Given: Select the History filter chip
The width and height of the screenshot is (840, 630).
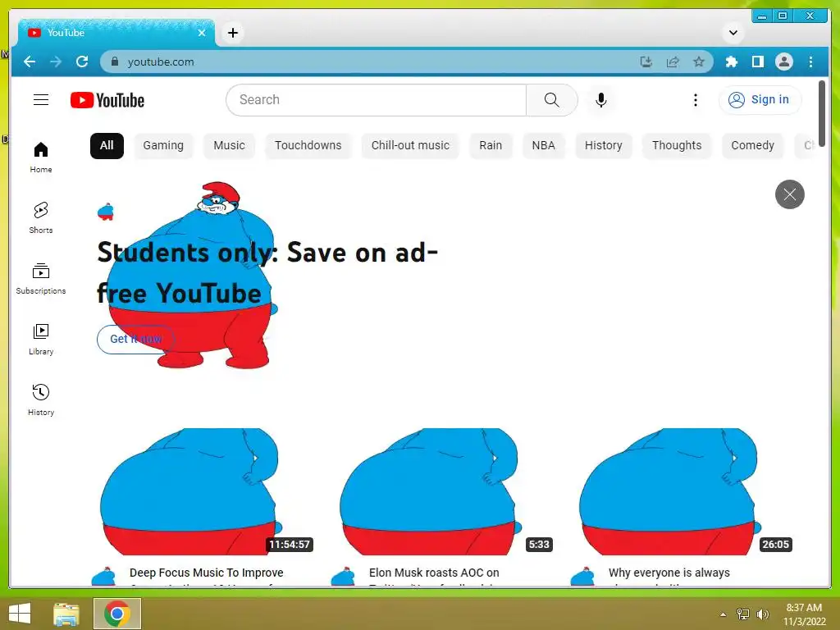Looking at the screenshot, I should point(603,146).
